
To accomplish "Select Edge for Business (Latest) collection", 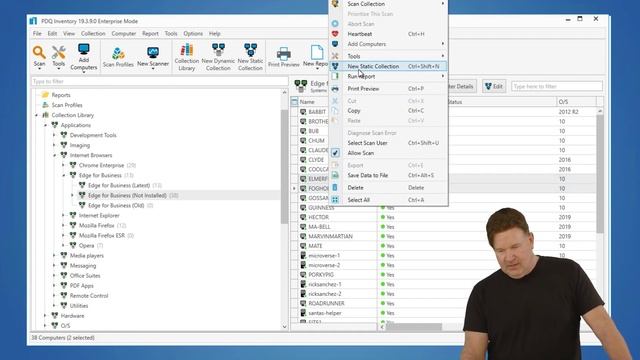I will pyautogui.click(x=119, y=185).
